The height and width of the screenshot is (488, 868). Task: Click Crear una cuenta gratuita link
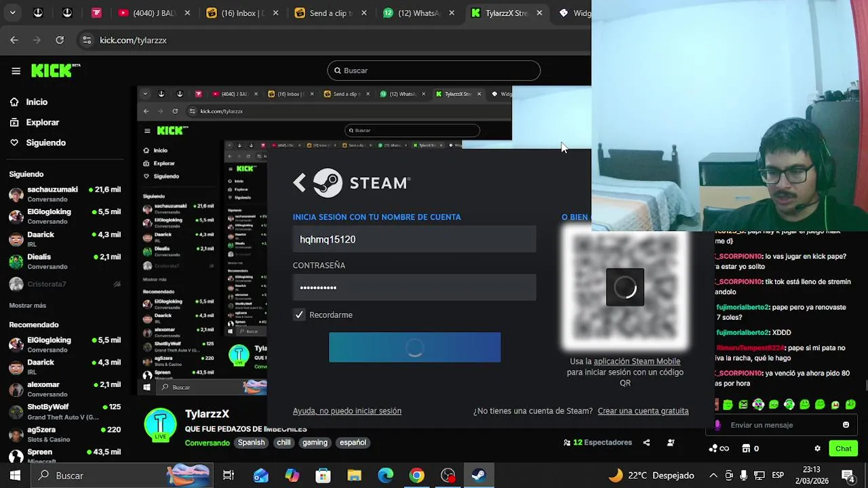coord(643,411)
